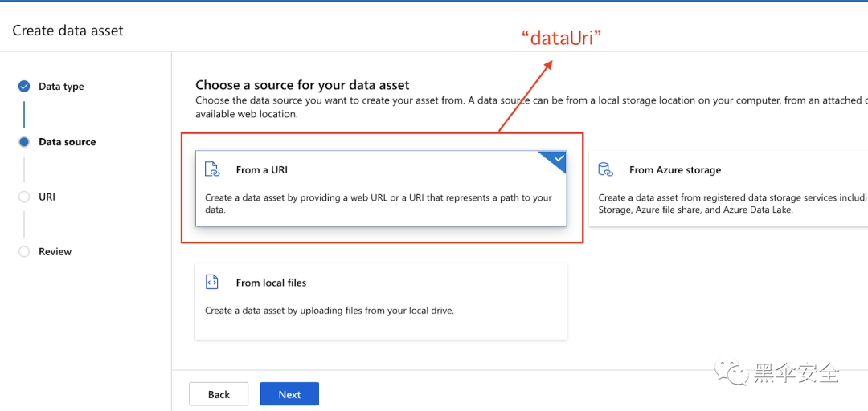
Task: Click the From Azure storage database icon
Action: tap(606, 169)
